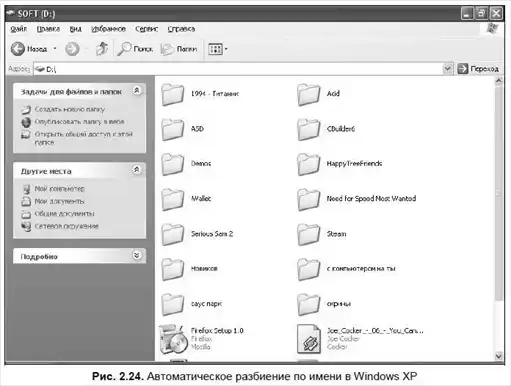The image size is (511, 386).
Task: Click the scrollbar up arrow
Action: coord(499,81)
